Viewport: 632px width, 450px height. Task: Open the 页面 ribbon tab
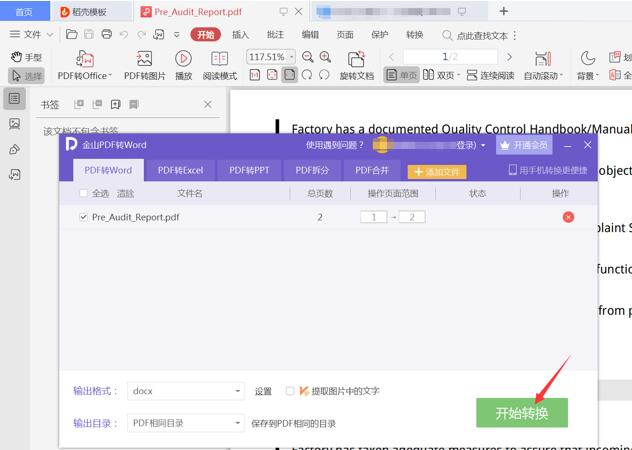(x=345, y=35)
